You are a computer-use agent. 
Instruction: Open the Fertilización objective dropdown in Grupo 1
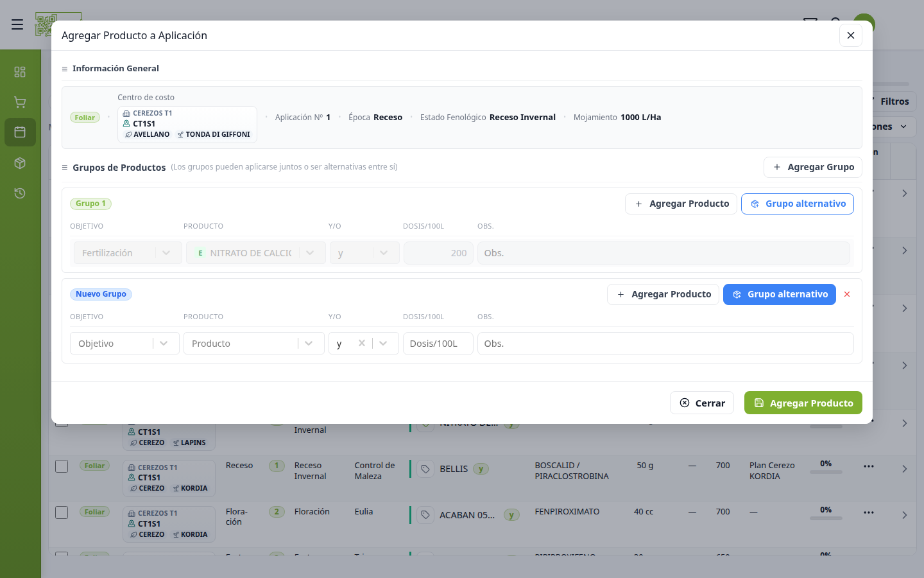click(128, 253)
